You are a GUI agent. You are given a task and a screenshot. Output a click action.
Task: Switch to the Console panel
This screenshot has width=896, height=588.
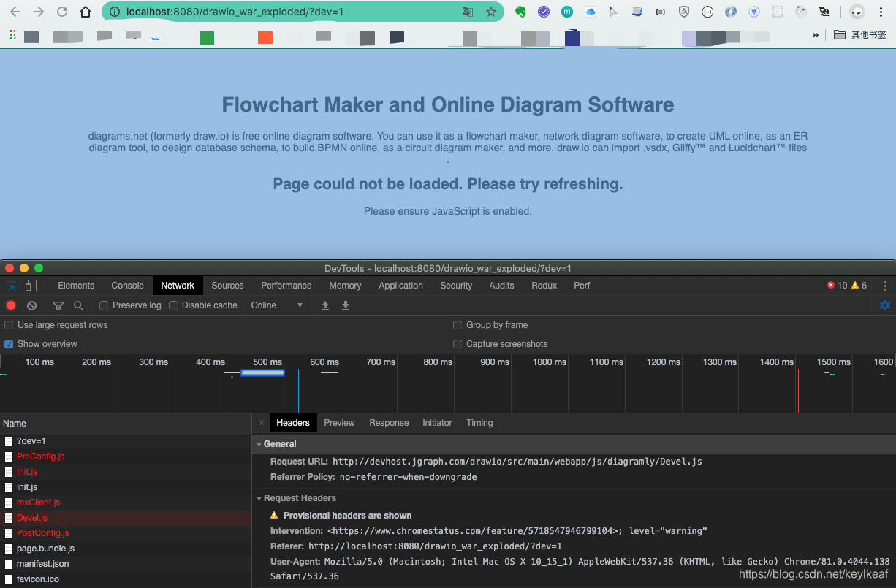coord(127,286)
